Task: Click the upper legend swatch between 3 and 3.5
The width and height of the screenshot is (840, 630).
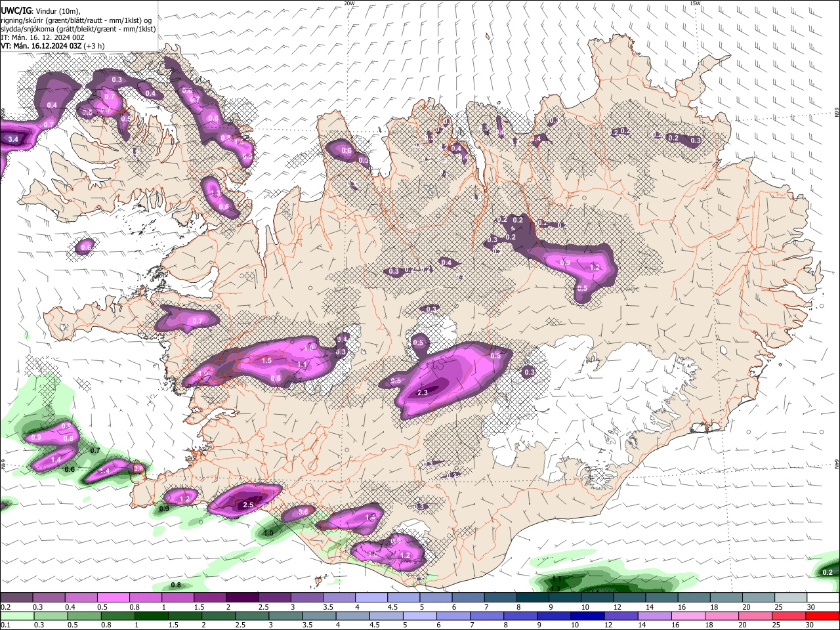Action: (x=306, y=598)
